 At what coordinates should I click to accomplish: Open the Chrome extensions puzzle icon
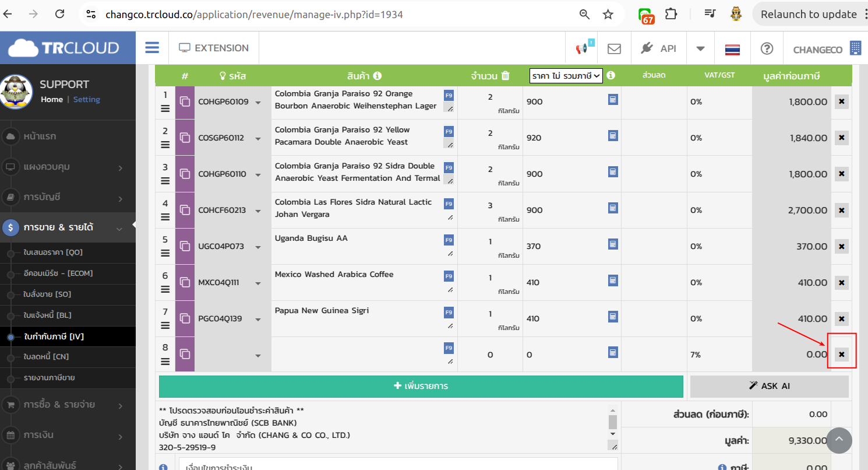(x=671, y=14)
